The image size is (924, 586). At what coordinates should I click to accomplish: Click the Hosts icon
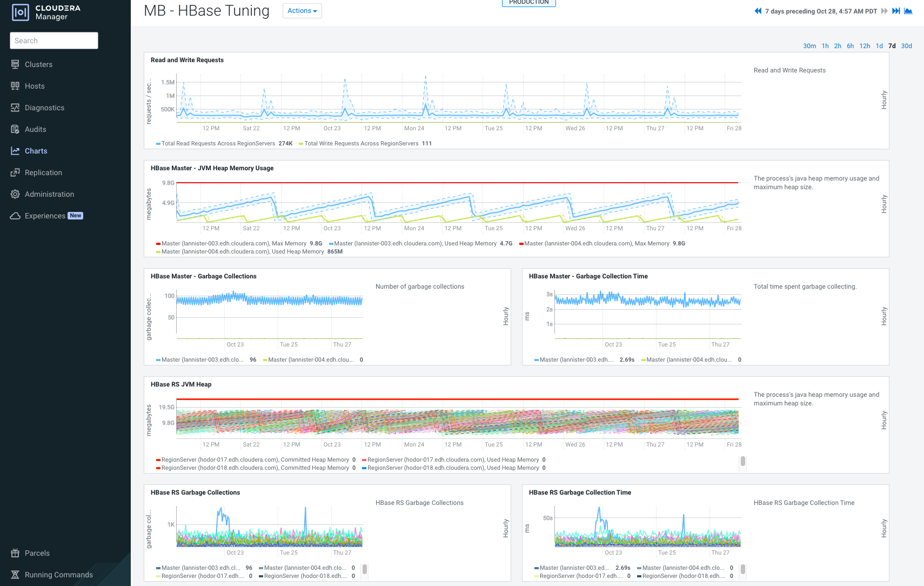[x=15, y=86]
